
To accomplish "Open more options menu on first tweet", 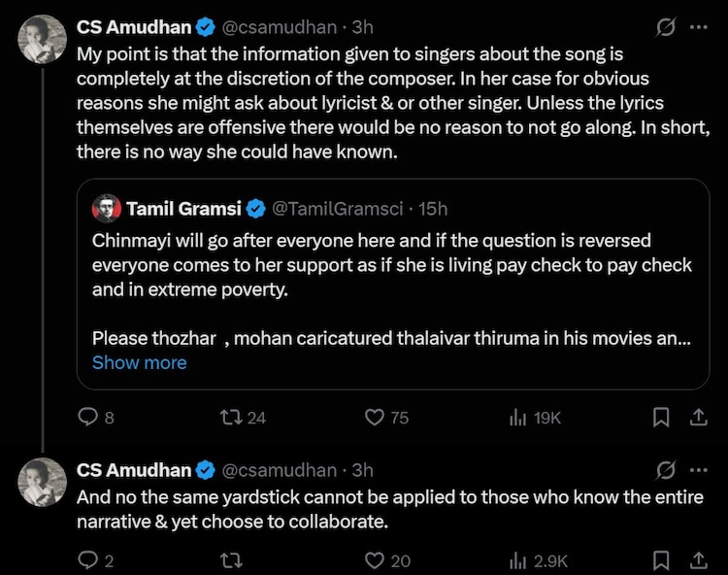I will click(x=698, y=27).
